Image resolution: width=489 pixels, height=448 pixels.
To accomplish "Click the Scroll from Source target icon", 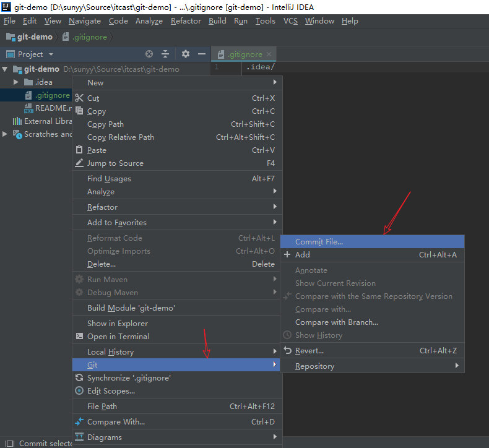I will click(x=149, y=54).
